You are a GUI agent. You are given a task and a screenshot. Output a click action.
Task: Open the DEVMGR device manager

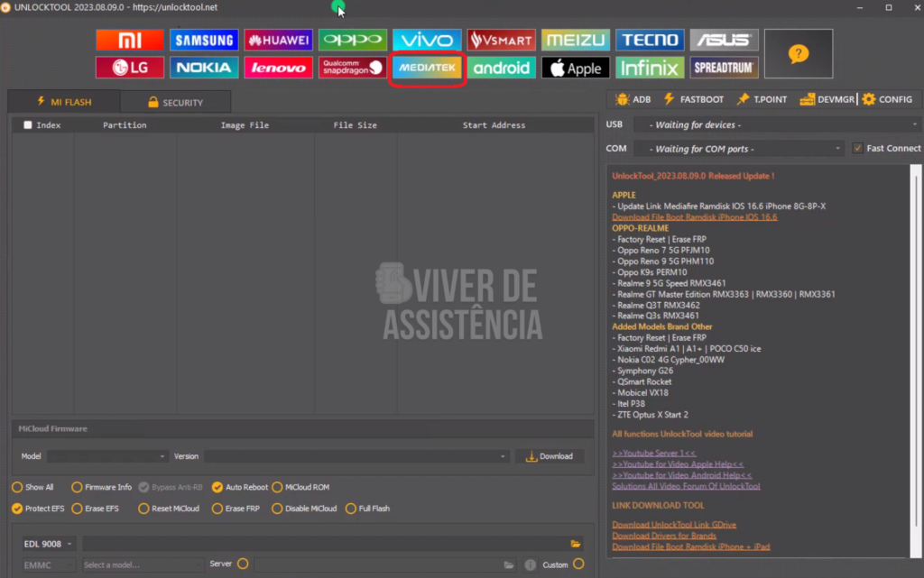[827, 99]
